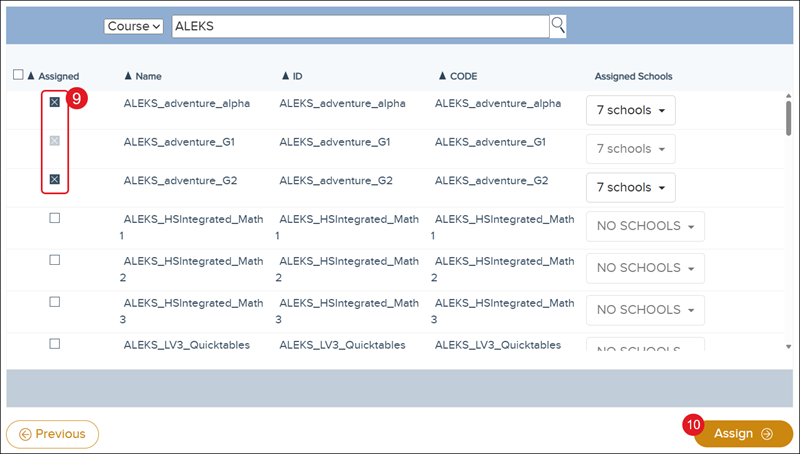Check the ALEKS_HSIntegrated_Math 1 checkbox

[x=55, y=218]
